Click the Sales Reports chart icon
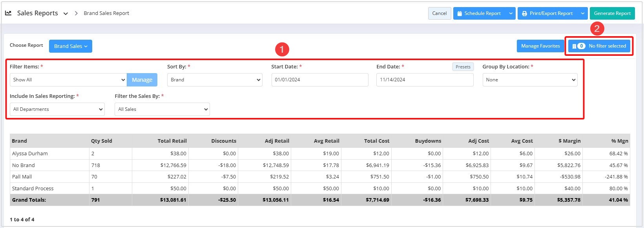The image size is (644, 228). tap(8, 13)
